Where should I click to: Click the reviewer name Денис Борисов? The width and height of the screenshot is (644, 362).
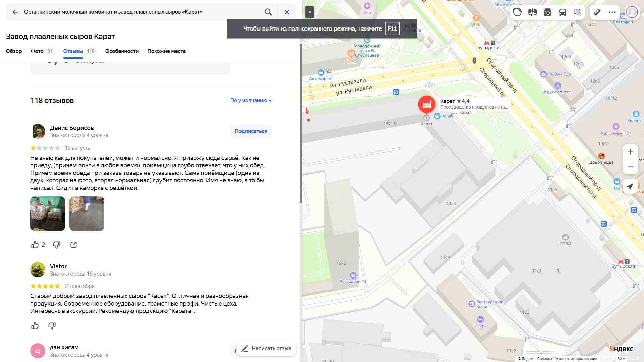tap(72, 128)
